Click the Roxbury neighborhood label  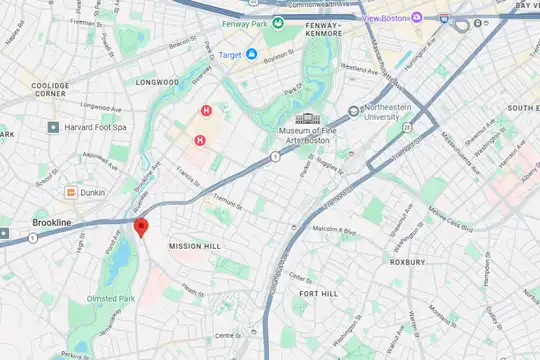(407, 262)
